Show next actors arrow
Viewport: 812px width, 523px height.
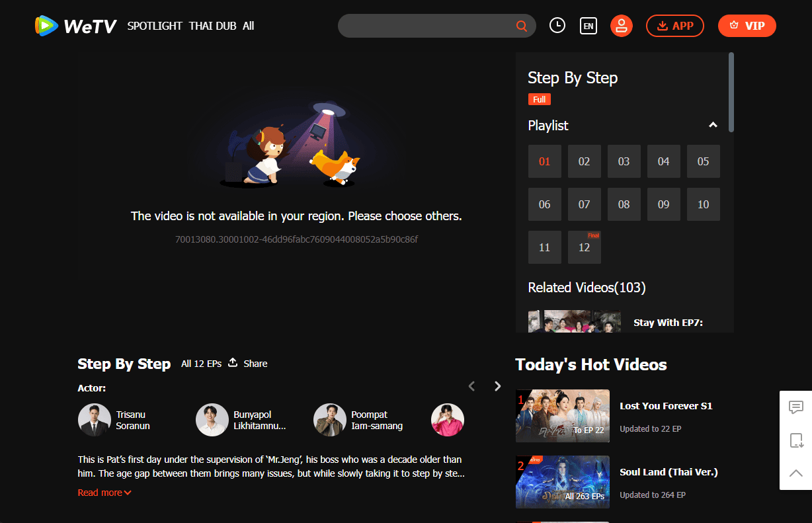coord(498,386)
